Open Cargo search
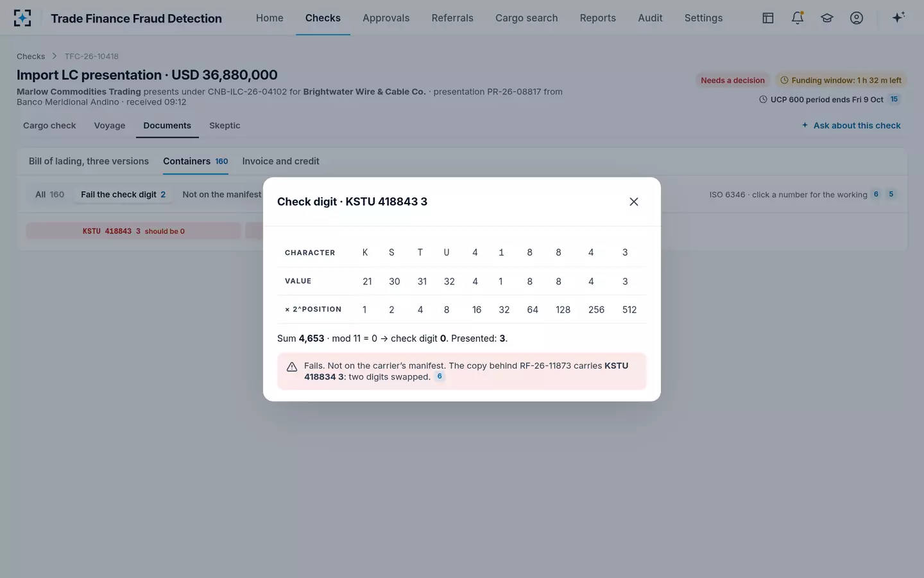This screenshot has height=578, width=924. (526, 18)
